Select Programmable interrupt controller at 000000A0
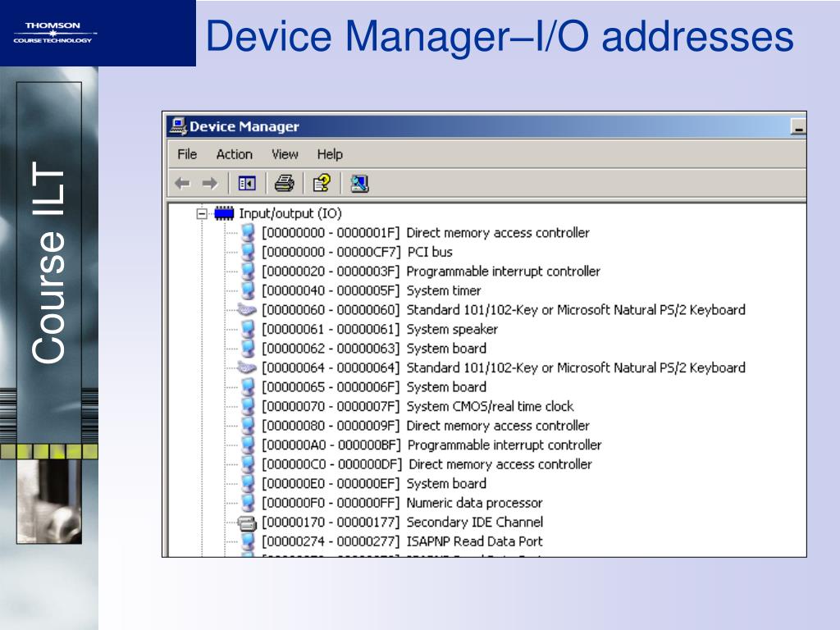 431,445
